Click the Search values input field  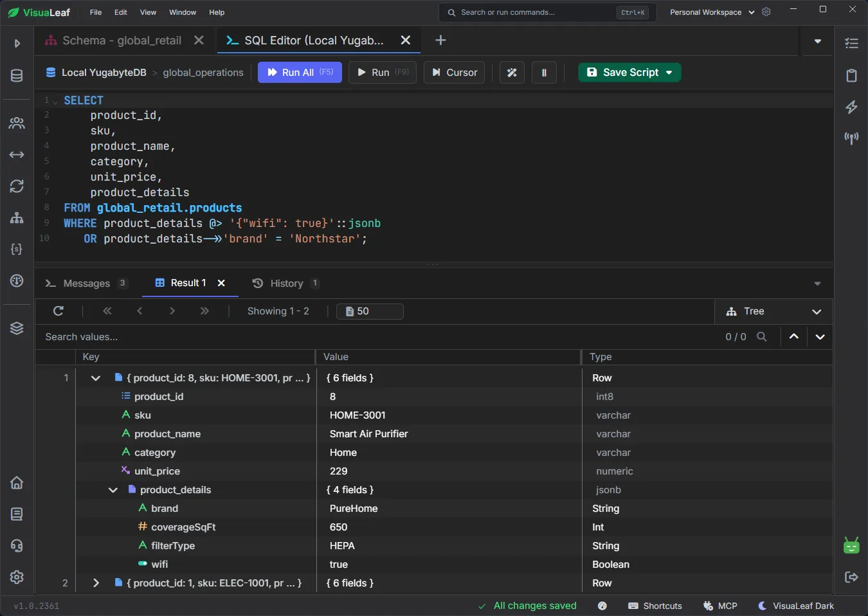pyautogui.click(x=379, y=337)
